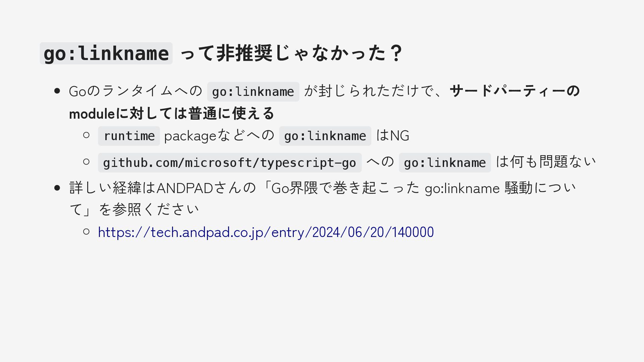Screen dimensions: 644x362
Task: Click the filled bullet before 詳しい経緯
Action: (57, 188)
